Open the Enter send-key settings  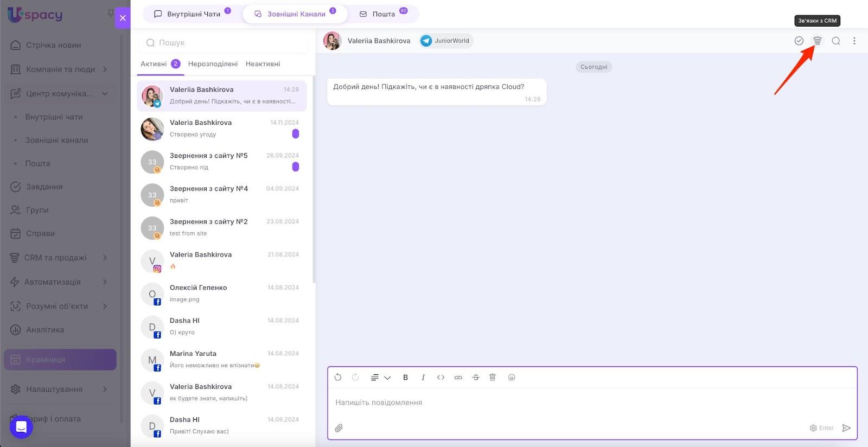point(822,428)
